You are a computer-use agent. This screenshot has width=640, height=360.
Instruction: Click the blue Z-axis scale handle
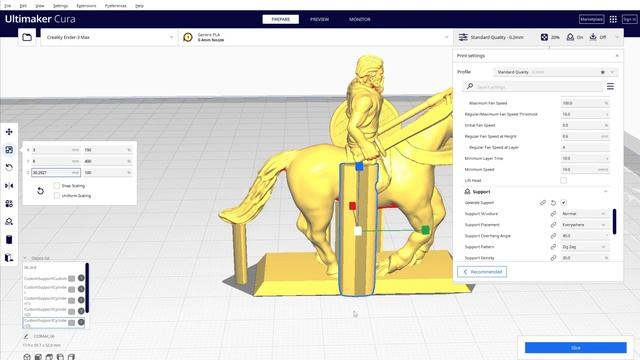[359, 166]
